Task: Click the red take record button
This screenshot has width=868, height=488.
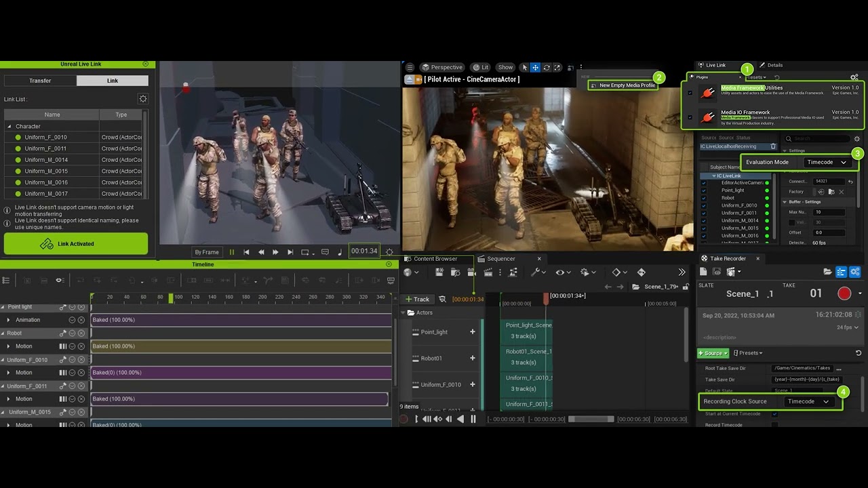Action: (x=844, y=293)
